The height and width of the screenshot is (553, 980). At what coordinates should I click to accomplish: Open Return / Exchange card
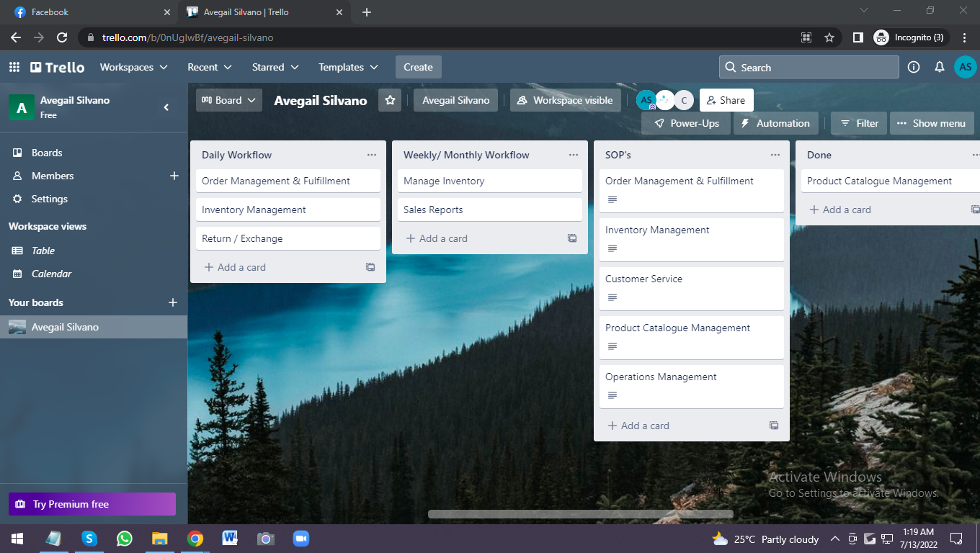click(288, 238)
